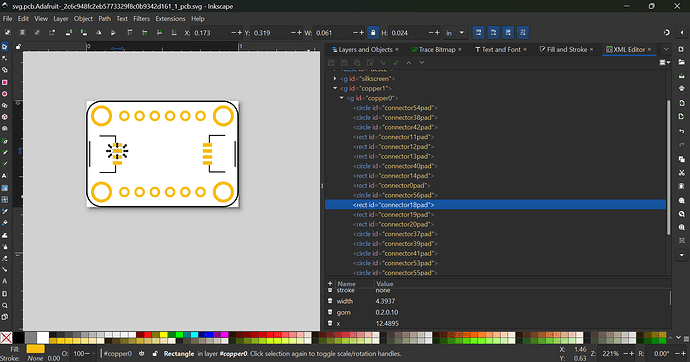The width and height of the screenshot is (690, 362).
Task: Toggle scale stroke width button
Action: (x=478, y=33)
